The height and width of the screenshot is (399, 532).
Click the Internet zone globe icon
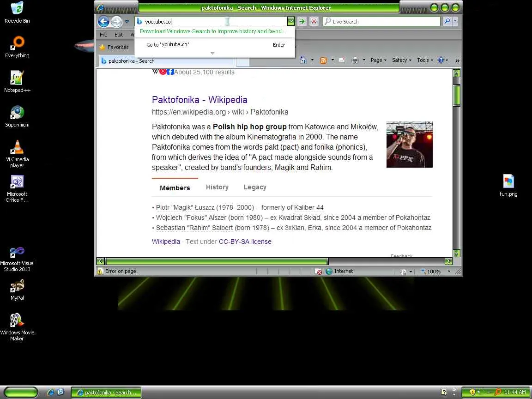[329, 271]
